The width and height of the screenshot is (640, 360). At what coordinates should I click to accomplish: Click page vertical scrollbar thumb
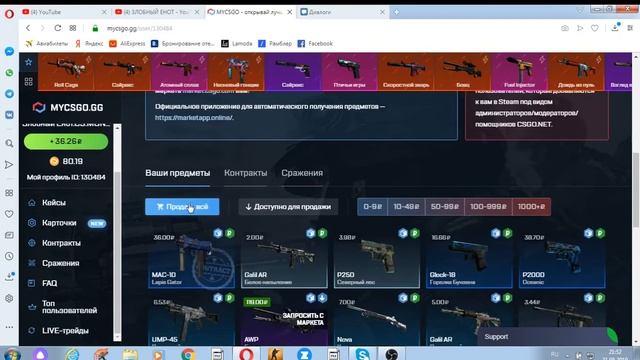[636, 190]
